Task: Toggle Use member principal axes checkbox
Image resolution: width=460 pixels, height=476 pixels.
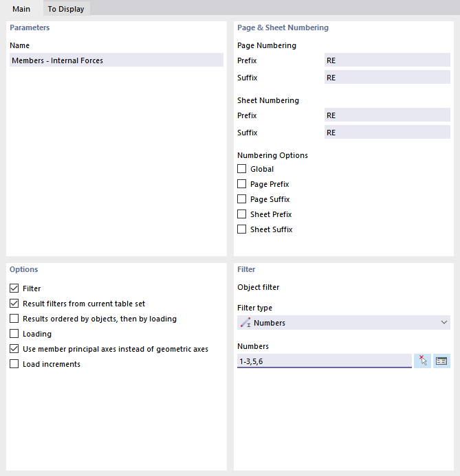Action: coord(14,349)
